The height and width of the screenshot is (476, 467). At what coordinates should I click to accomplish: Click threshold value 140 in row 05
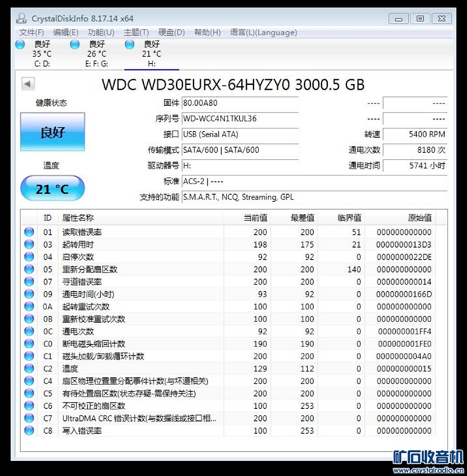point(354,270)
